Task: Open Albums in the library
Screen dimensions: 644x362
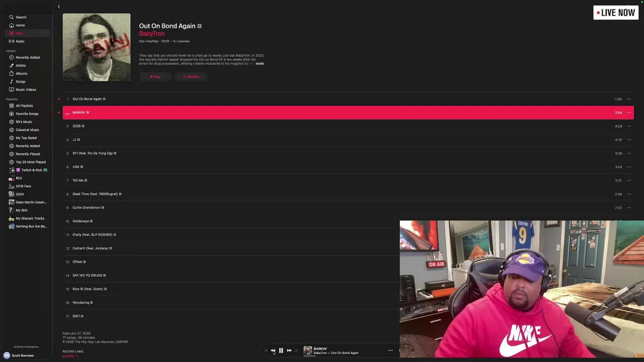Action: (27, 73)
